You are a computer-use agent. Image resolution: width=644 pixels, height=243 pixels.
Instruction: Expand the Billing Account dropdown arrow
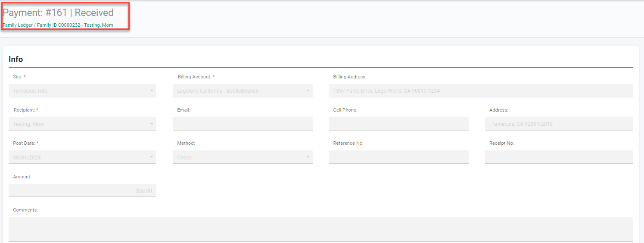[x=308, y=91]
